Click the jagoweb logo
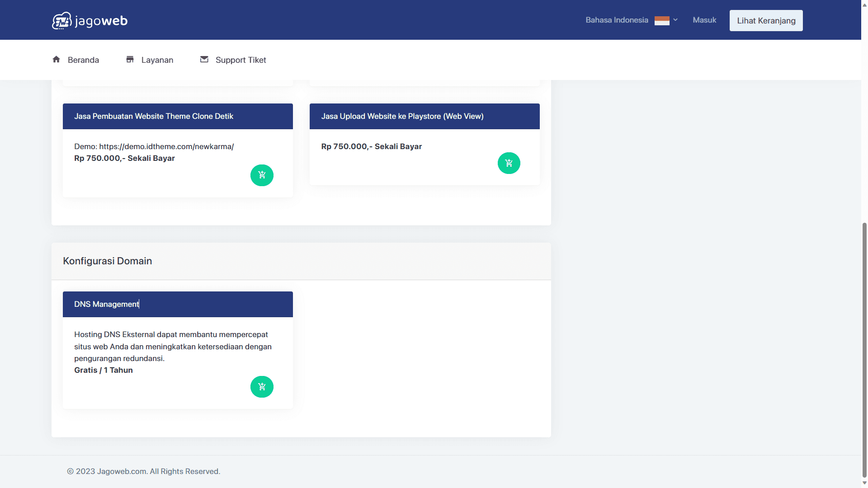Image resolution: width=868 pixels, height=488 pixels. (x=90, y=21)
